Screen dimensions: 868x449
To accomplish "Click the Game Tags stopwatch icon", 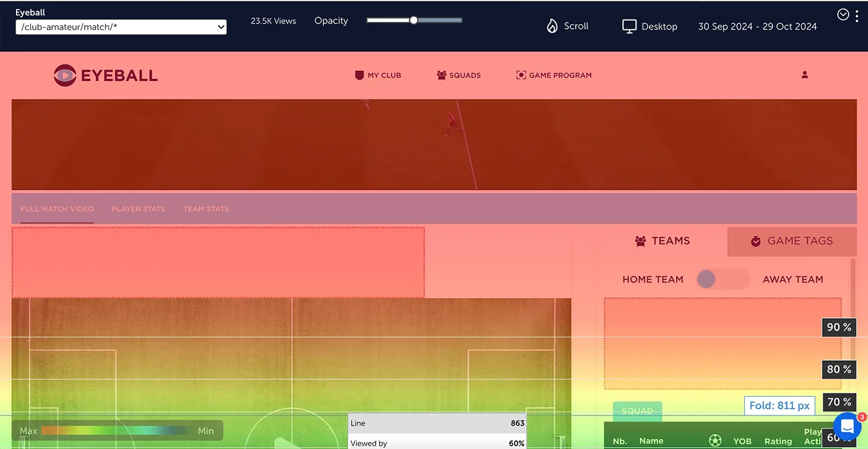I will [x=756, y=241].
